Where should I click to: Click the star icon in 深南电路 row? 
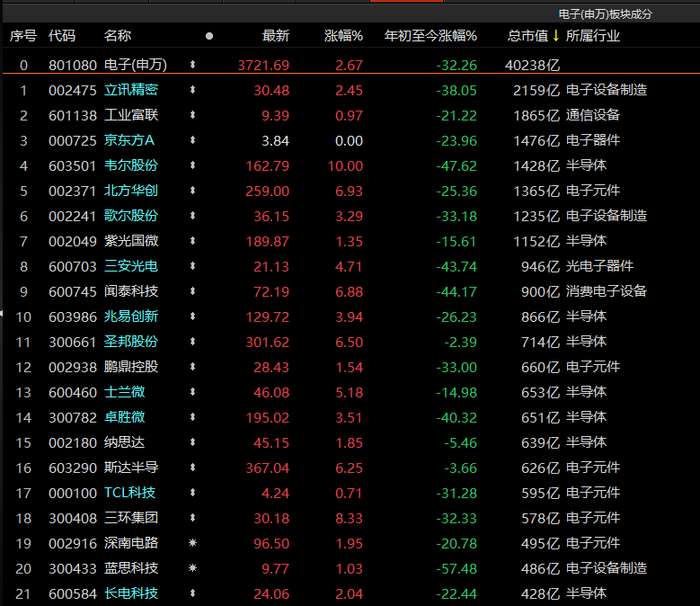192,543
